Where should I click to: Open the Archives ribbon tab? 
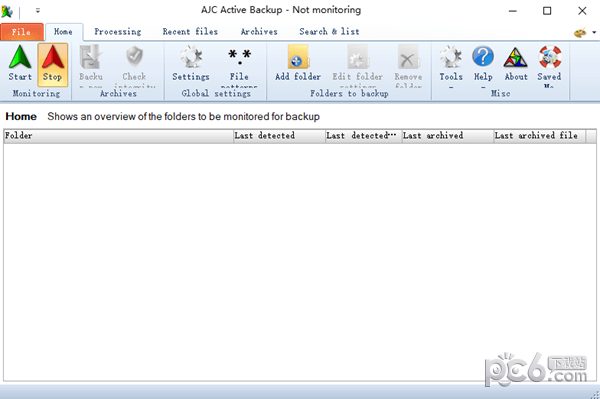pos(259,32)
